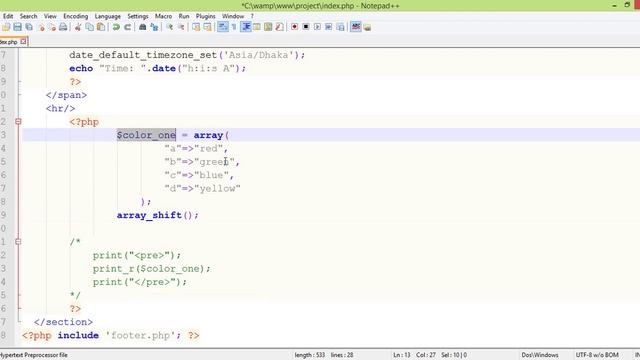Toggle synchronized horizontal scrolling icon

pyautogui.click(x=207, y=27)
